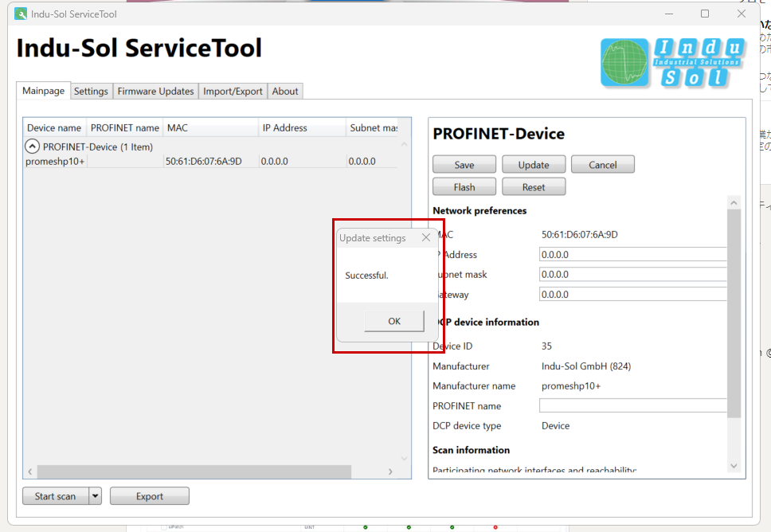Click the Update button
This screenshot has height=532, width=771.
(534, 165)
